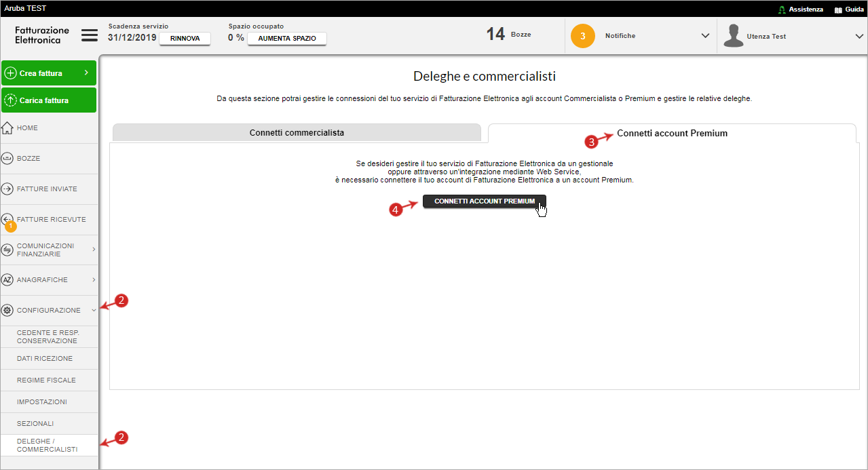Click the Assistenza headset icon
Screen dimensions: 868x470
click(782, 9)
